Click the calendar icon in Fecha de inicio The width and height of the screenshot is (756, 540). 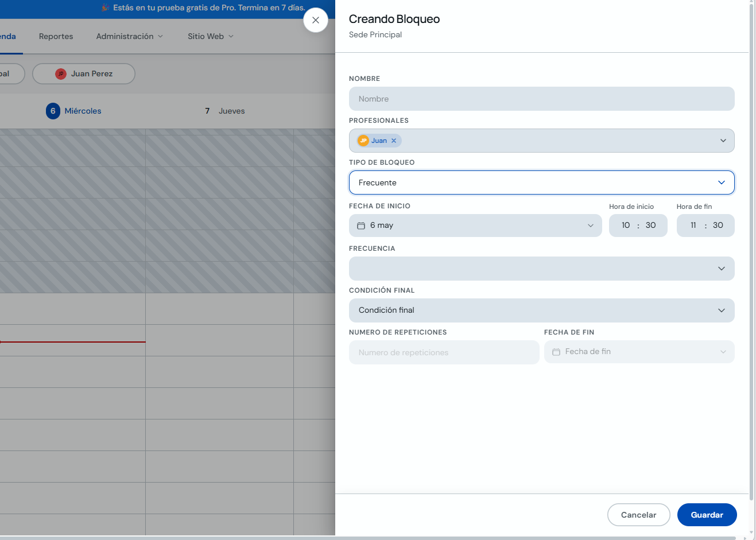[361, 226]
